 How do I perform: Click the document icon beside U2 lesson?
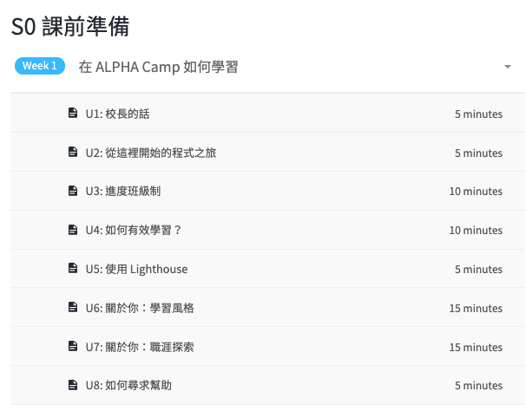point(73,152)
